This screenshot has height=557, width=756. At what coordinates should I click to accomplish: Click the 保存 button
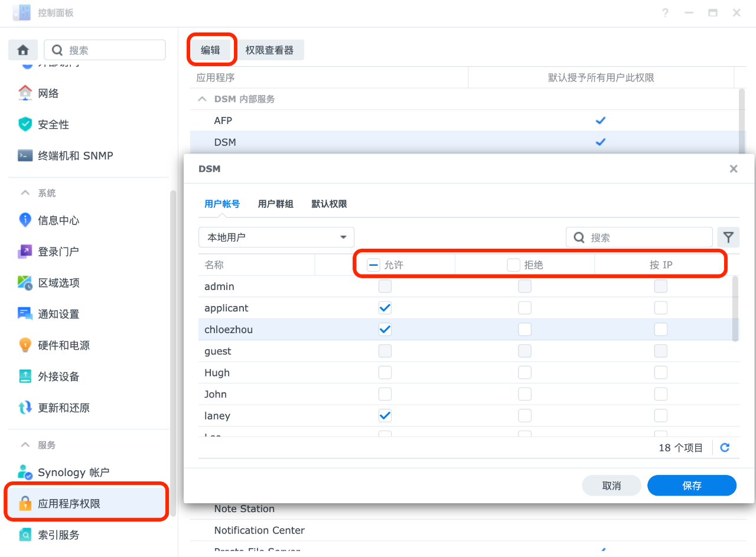(x=692, y=486)
